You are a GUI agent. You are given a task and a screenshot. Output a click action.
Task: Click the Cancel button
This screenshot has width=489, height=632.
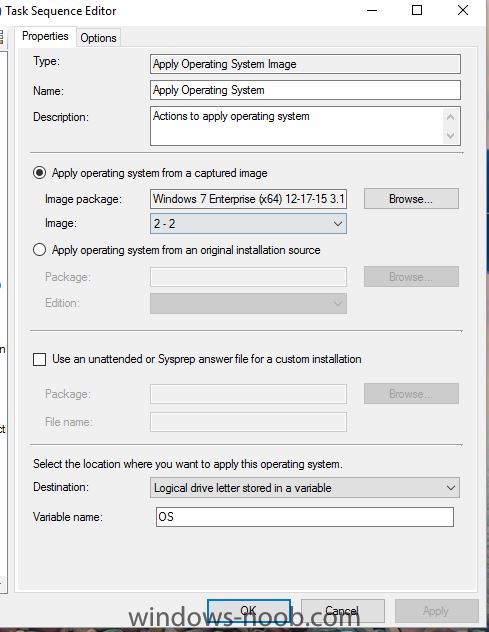pyautogui.click(x=343, y=611)
